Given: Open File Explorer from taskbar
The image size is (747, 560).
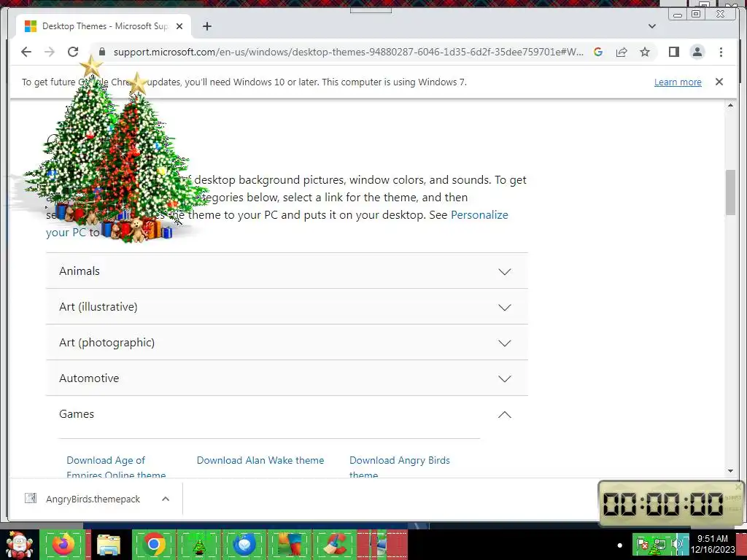Looking at the screenshot, I should point(109,544).
